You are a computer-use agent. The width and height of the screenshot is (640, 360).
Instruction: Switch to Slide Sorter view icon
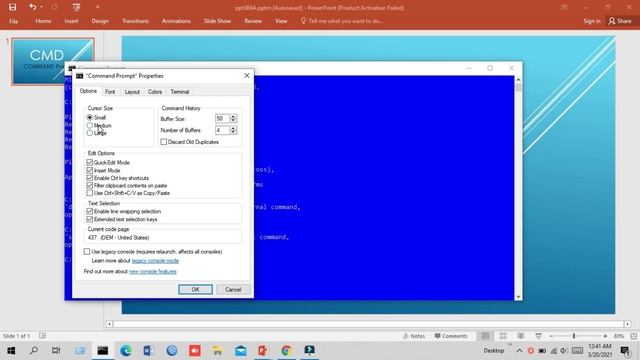503,336
